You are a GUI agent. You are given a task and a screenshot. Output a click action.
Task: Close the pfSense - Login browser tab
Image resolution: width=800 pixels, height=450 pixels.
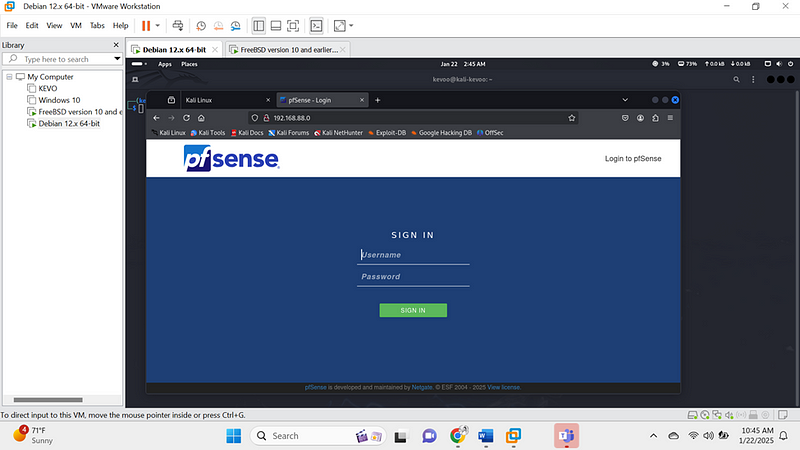coord(362,100)
